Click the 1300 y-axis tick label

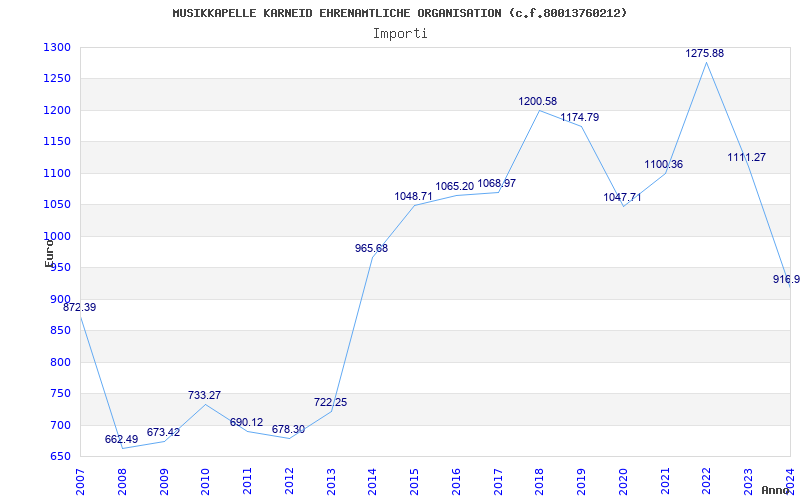coord(57,47)
